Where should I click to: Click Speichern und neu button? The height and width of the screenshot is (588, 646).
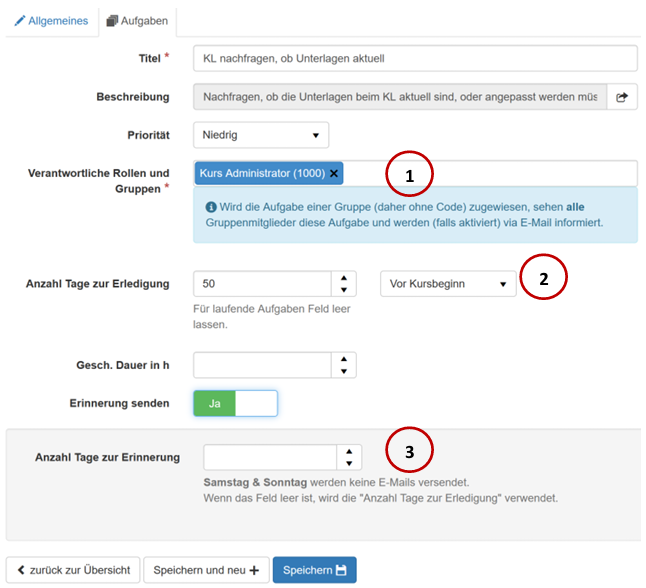(206, 570)
